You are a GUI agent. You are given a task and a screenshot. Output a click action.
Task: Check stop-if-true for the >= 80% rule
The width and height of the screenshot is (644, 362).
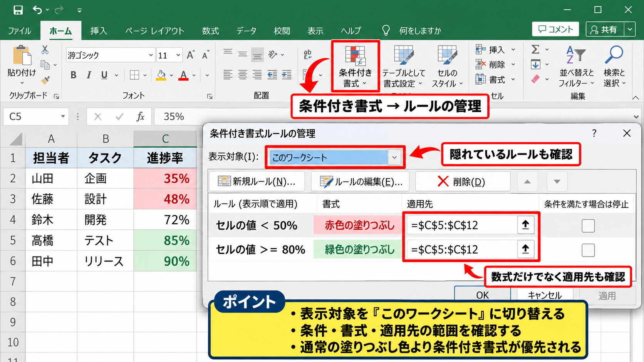[588, 250]
